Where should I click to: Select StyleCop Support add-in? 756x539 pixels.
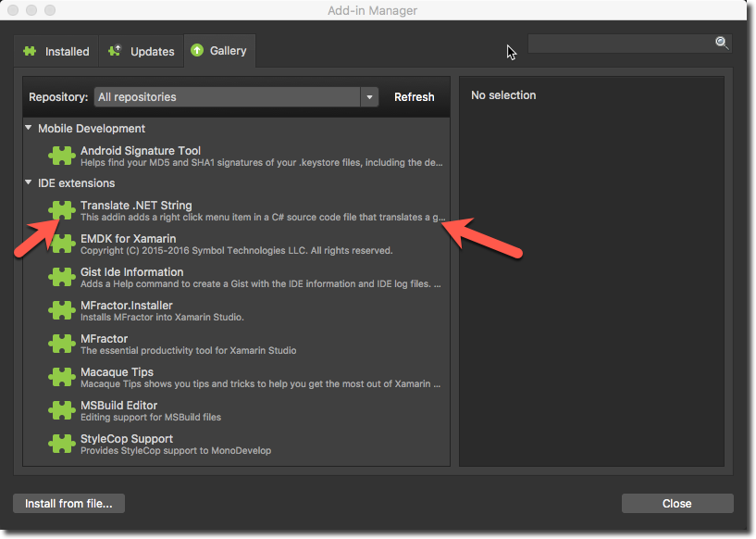coord(236,444)
